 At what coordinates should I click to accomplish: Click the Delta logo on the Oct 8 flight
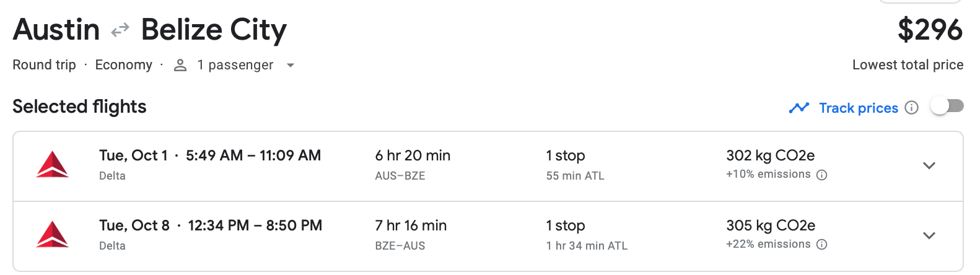(53, 235)
